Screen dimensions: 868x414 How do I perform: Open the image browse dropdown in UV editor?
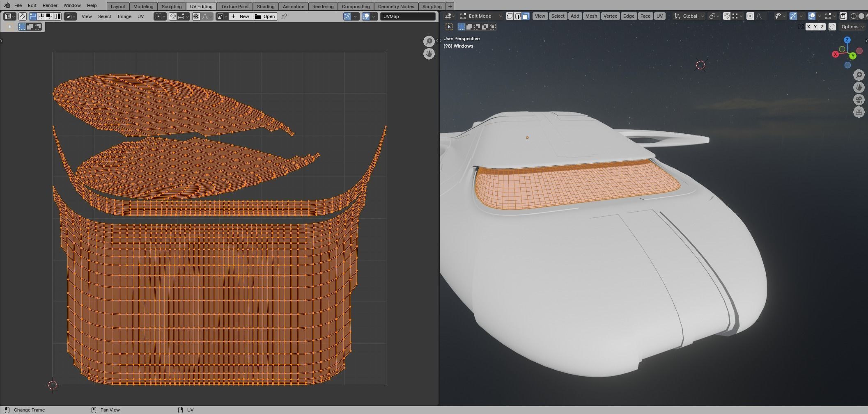click(x=222, y=16)
